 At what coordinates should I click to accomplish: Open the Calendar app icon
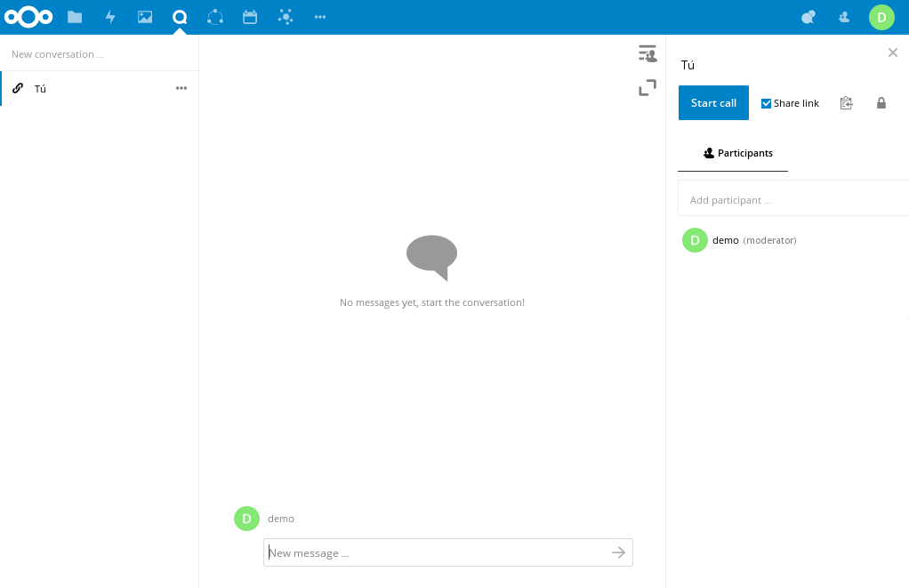[x=250, y=17]
